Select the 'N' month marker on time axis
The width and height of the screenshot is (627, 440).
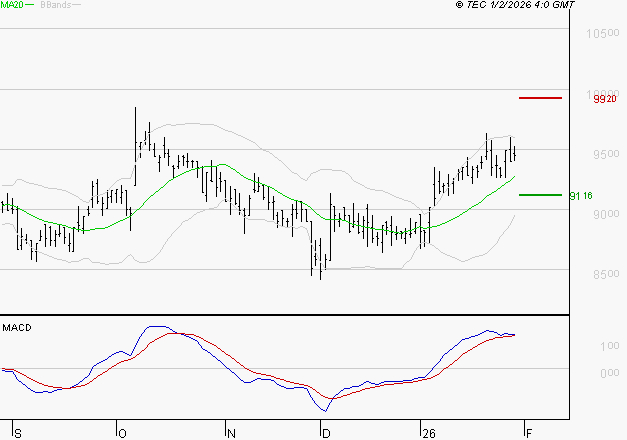(x=231, y=431)
